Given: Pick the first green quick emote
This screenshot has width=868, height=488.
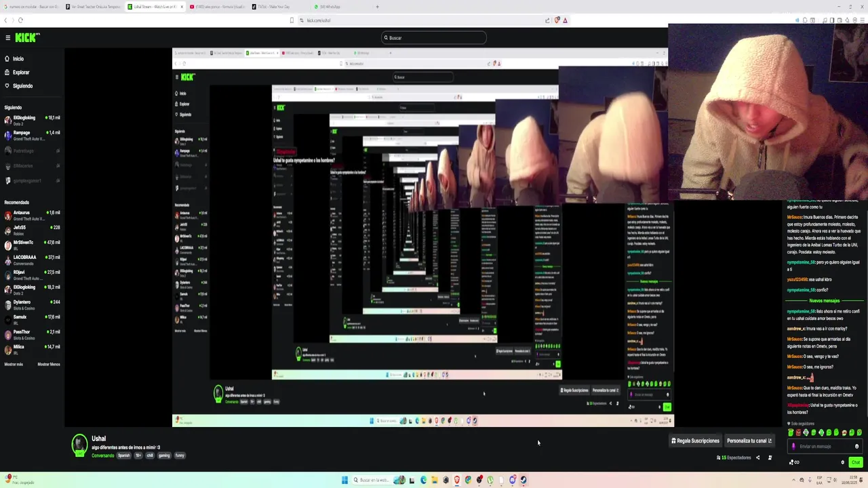Looking at the screenshot, I should pyautogui.click(x=791, y=432).
